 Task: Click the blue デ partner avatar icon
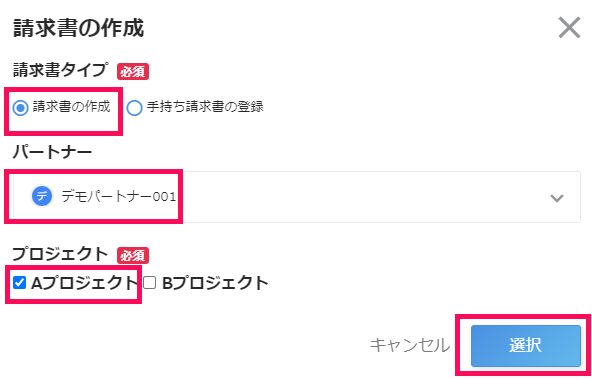(x=42, y=197)
